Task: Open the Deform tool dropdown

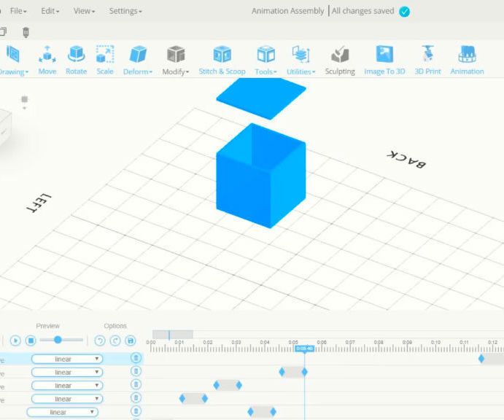Action: pos(138,60)
